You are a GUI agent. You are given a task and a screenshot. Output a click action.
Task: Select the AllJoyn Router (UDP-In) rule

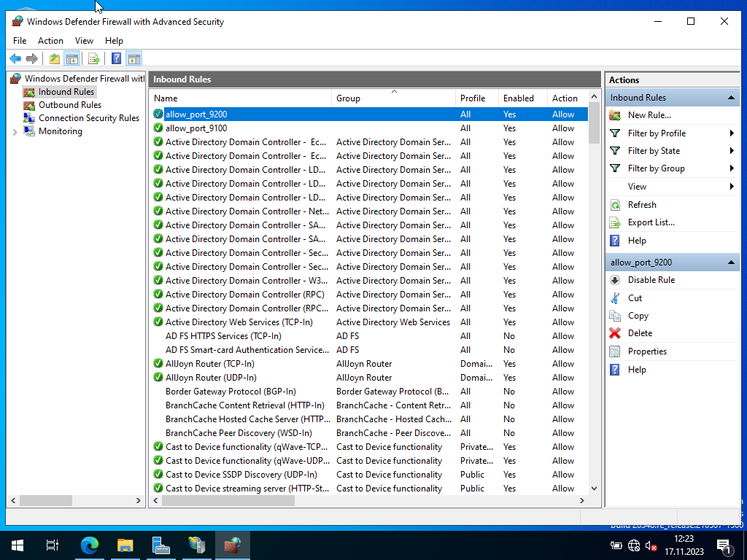(211, 378)
